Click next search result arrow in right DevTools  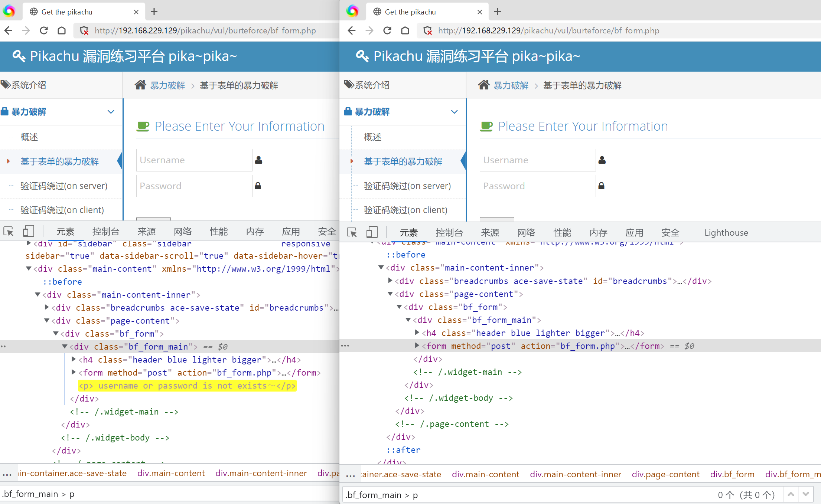pyautogui.click(x=806, y=494)
